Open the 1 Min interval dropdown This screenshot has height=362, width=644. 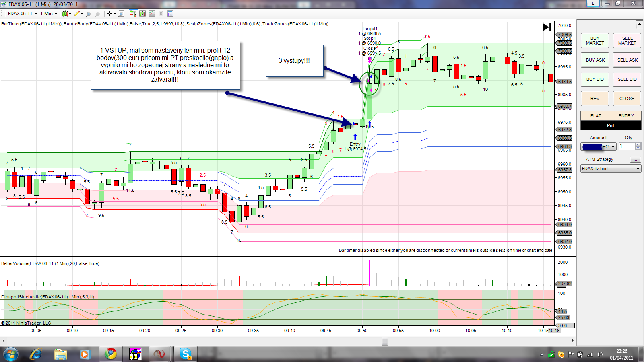pos(49,14)
